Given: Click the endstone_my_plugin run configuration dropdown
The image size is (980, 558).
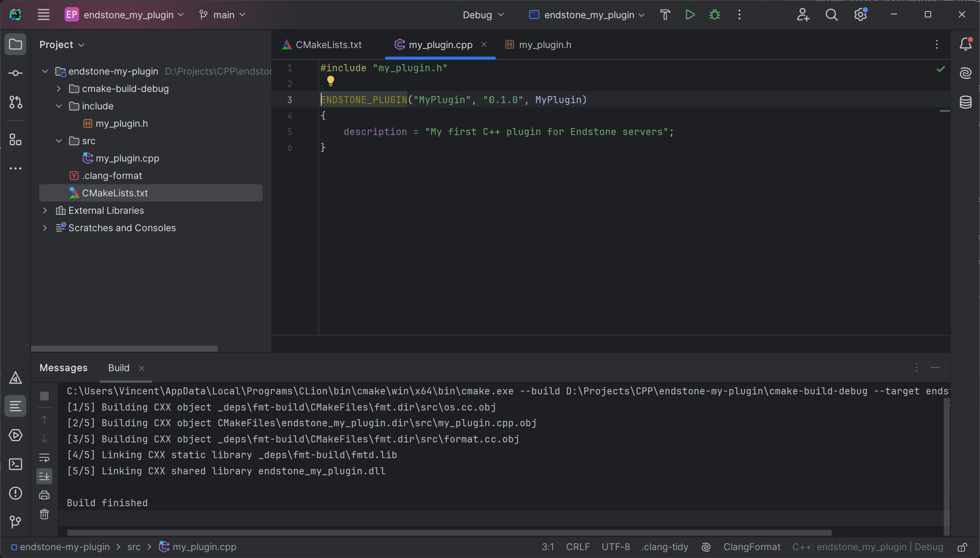Looking at the screenshot, I should (x=590, y=15).
